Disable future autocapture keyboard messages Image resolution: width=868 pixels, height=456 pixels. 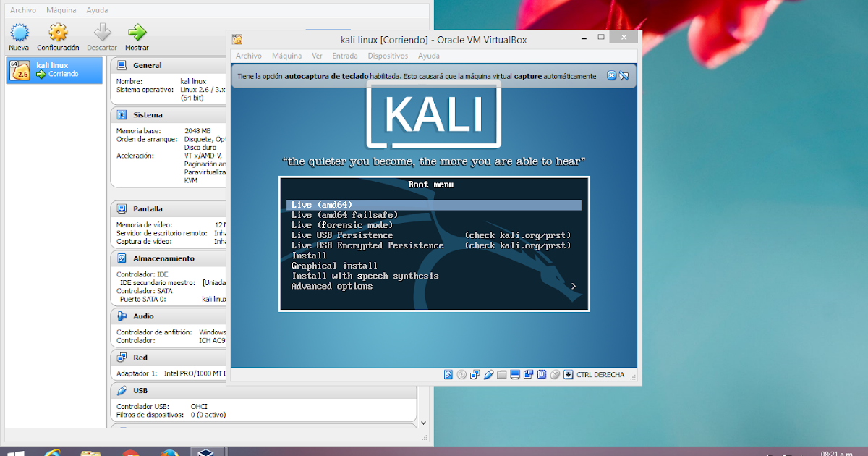pyautogui.click(x=624, y=75)
